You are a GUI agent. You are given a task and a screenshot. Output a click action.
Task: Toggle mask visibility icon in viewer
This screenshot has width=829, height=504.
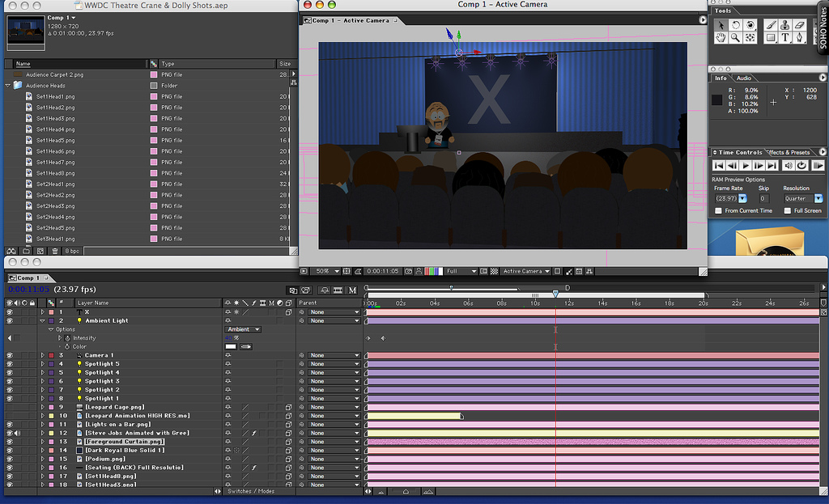click(x=358, y=272)
